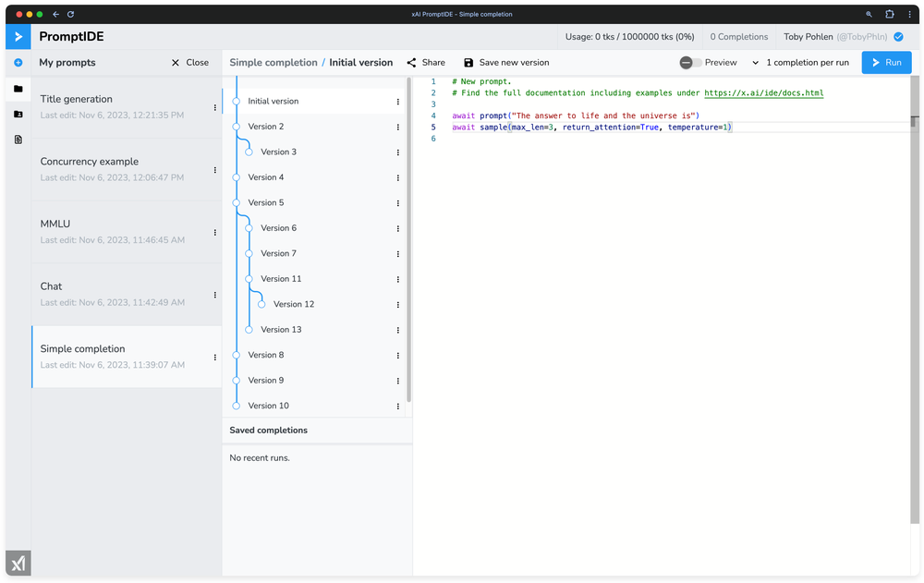Click the Save new version floppy icon
This screenshot has height=583, width=924.
pyautogui.click(x=468, y=63)
